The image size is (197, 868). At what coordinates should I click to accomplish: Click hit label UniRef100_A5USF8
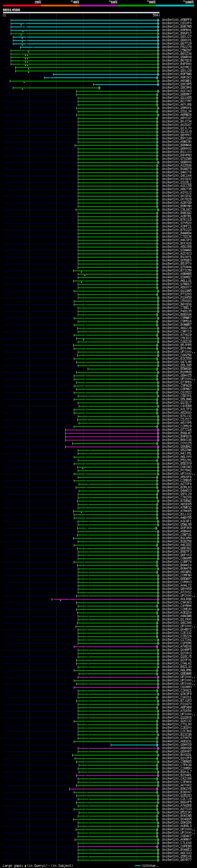click(176, 477)
